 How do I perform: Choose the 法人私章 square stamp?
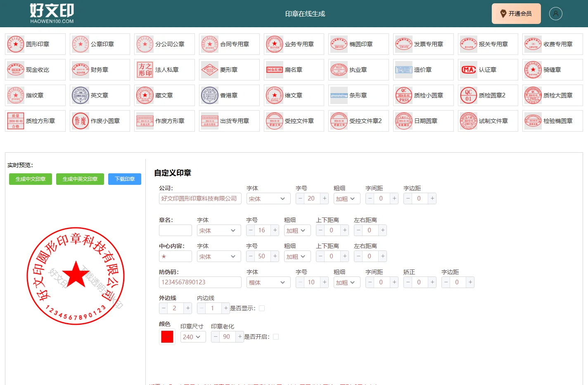click(164, 70)
